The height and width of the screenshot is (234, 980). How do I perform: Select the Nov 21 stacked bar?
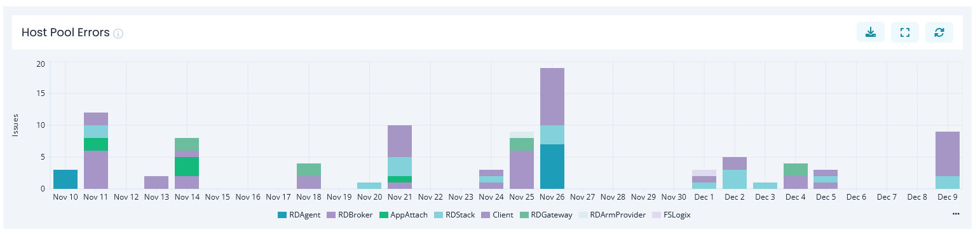pyautogui.click(x=400, y=157)
